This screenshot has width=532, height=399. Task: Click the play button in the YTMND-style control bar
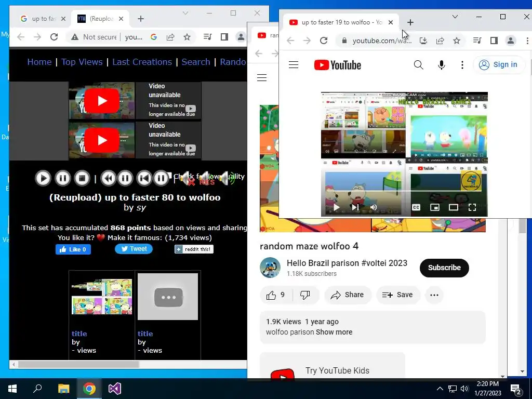(x=43, y=178)
